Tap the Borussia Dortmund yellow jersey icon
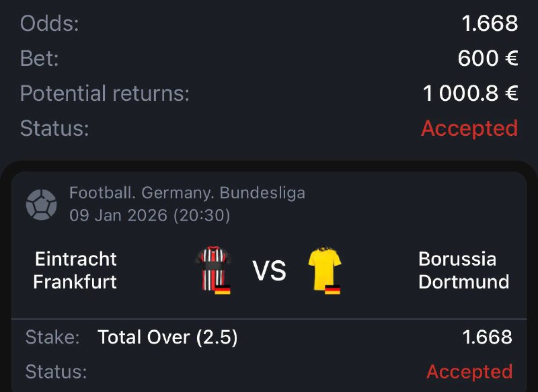The image size is (538, 392). pos(324,268)
